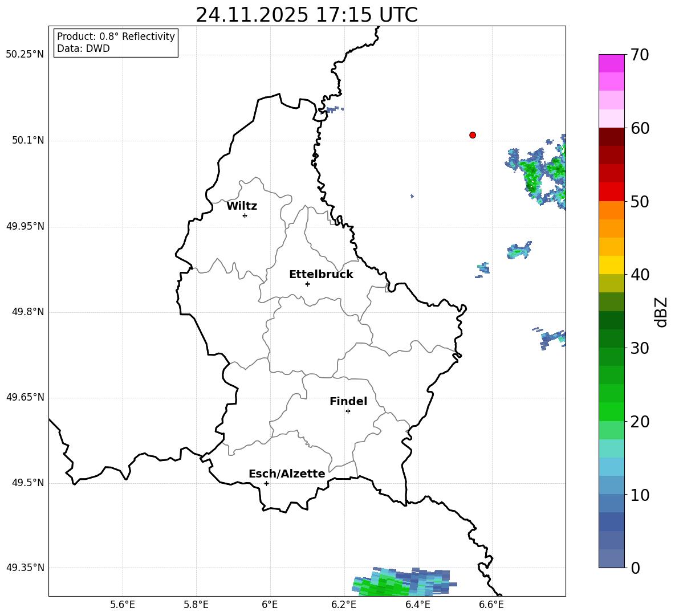Click the 6.2°E longitude label

click(x=344, y=605)
